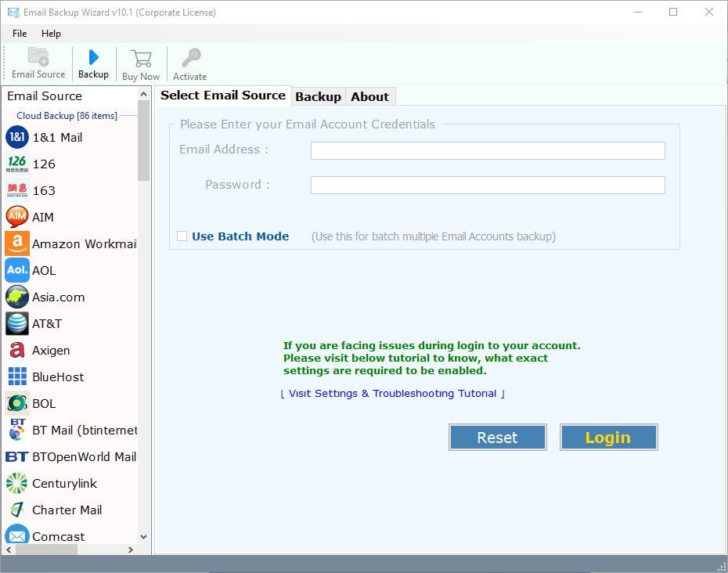Open the About tab
Viewport: 728px width, 573px height.
(x=369, y=96)
